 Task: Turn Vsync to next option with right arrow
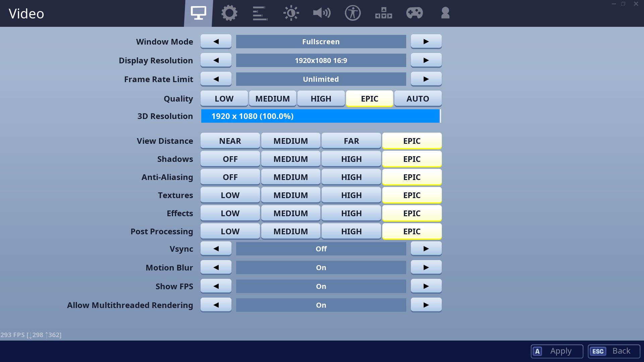(x=426, y=249)
